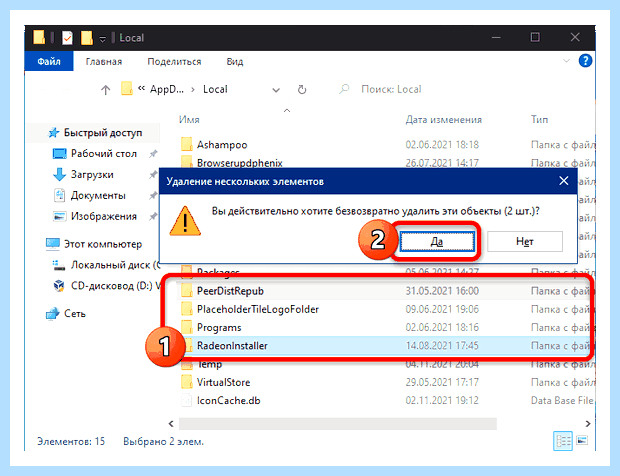Open address bar history dropdown
Viewport: 620px width, 476px height.
coord(276,90)
